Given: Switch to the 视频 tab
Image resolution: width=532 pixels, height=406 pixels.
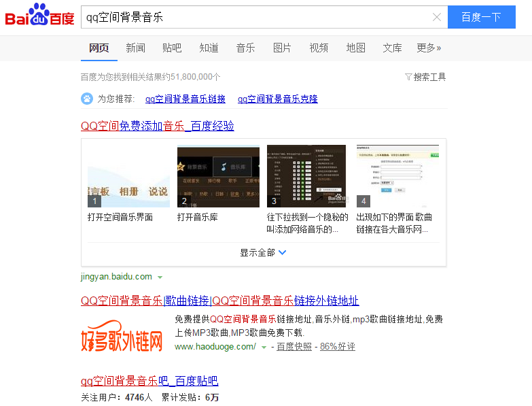Looking at the screenshot, I should 319,48.
